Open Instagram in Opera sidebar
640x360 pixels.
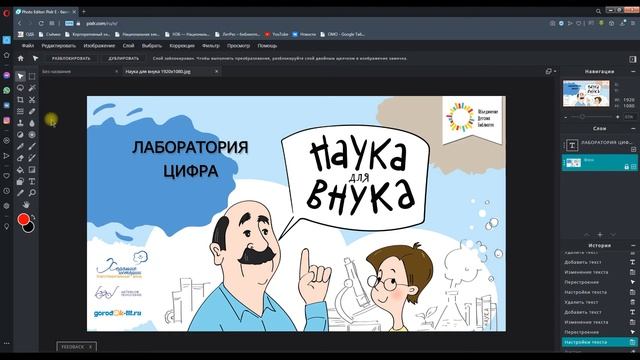pos(7,120)
